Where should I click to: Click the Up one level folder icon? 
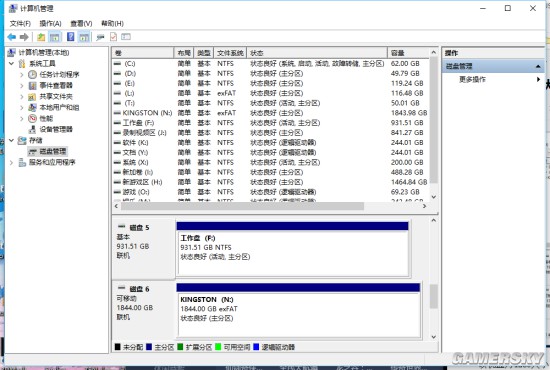pos(41,37)
